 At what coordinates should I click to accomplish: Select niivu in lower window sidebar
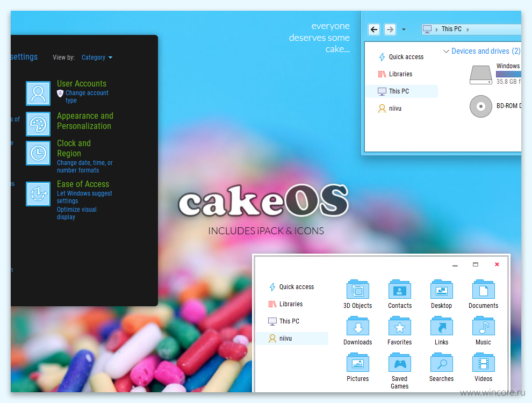[292, 339]
